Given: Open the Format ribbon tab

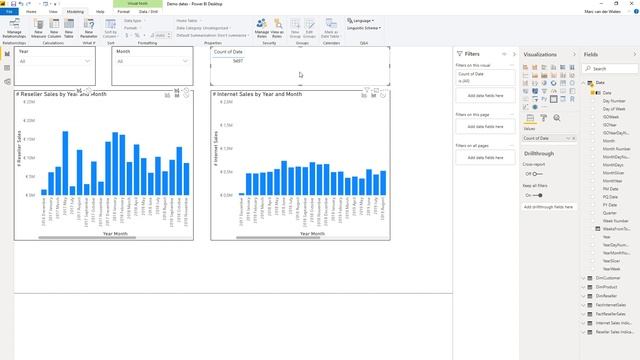Looking at the screenshot, I should [123, 12].
